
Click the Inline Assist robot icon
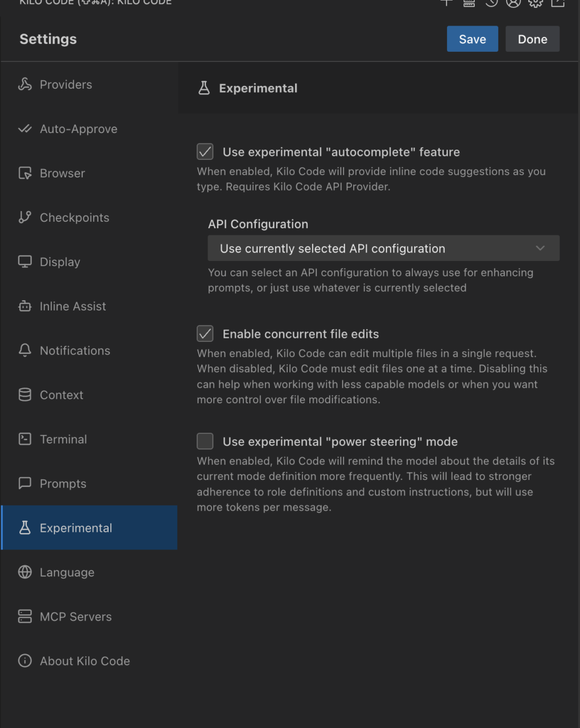point(25,306)
